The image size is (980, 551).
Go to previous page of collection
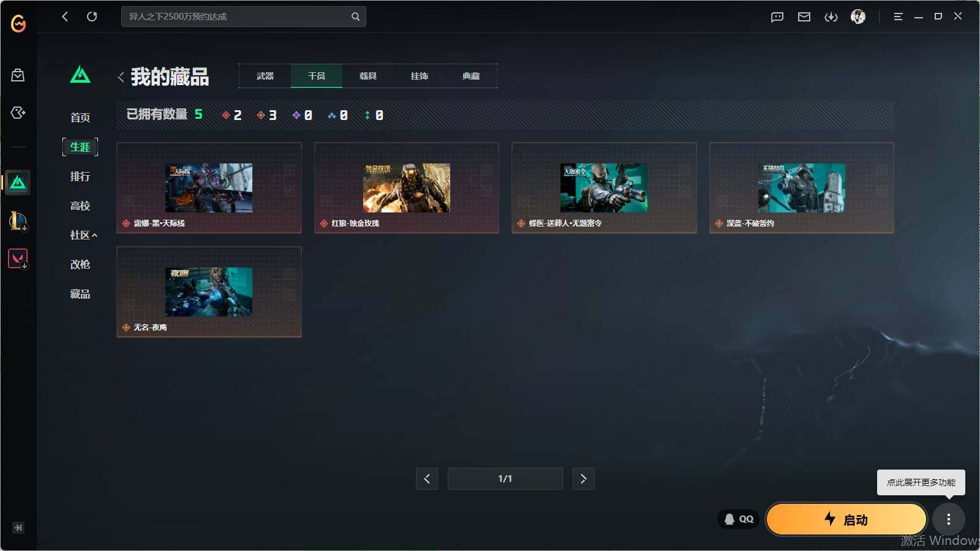427,479
